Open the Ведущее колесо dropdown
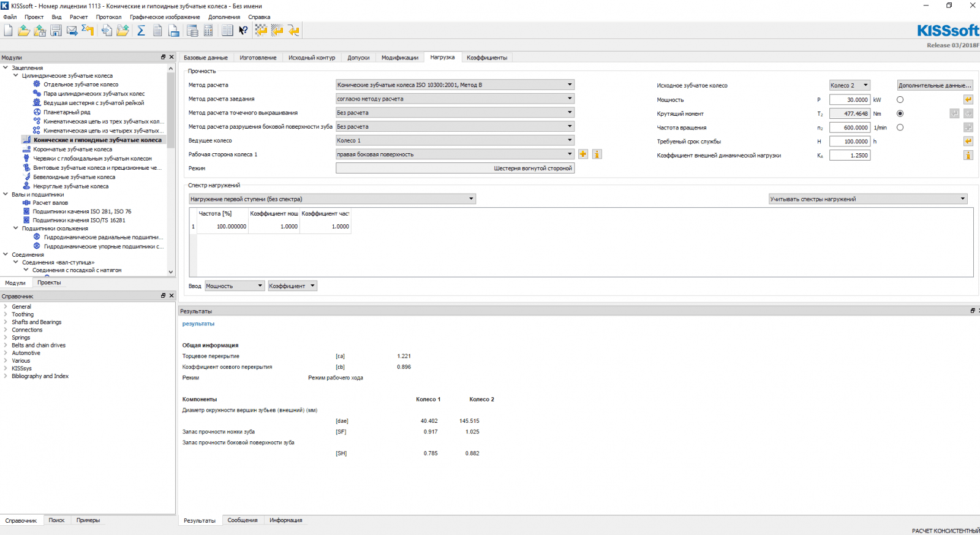The image size is (980, 535). coord(455,140)
